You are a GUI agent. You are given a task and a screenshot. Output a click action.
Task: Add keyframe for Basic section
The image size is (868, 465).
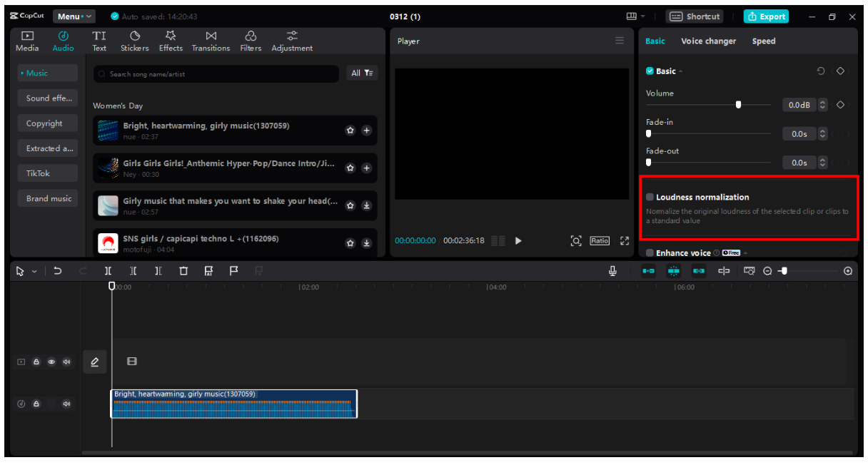pyautogui.click(x=840, y=71)
